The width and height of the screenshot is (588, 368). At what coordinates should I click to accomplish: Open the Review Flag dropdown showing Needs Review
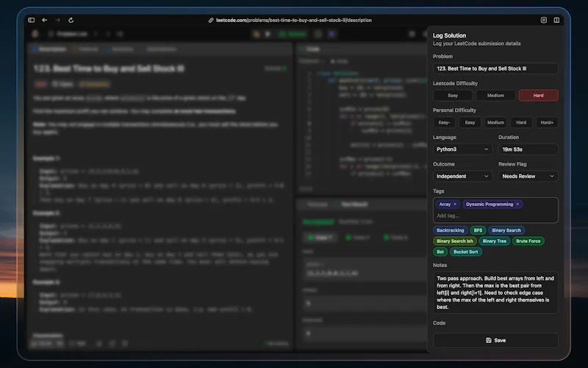(x=528, y=177)
